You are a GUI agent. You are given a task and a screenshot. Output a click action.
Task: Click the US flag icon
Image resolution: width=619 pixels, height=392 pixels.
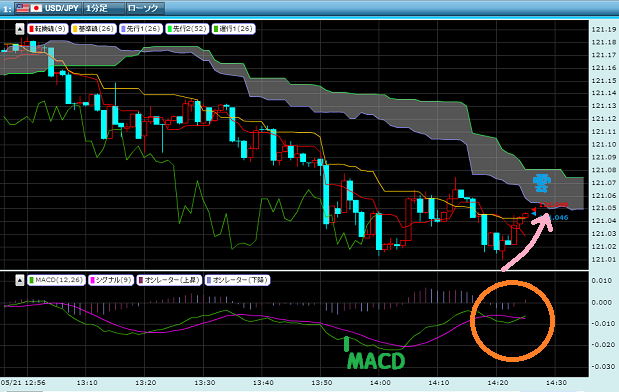coord(23,8)
